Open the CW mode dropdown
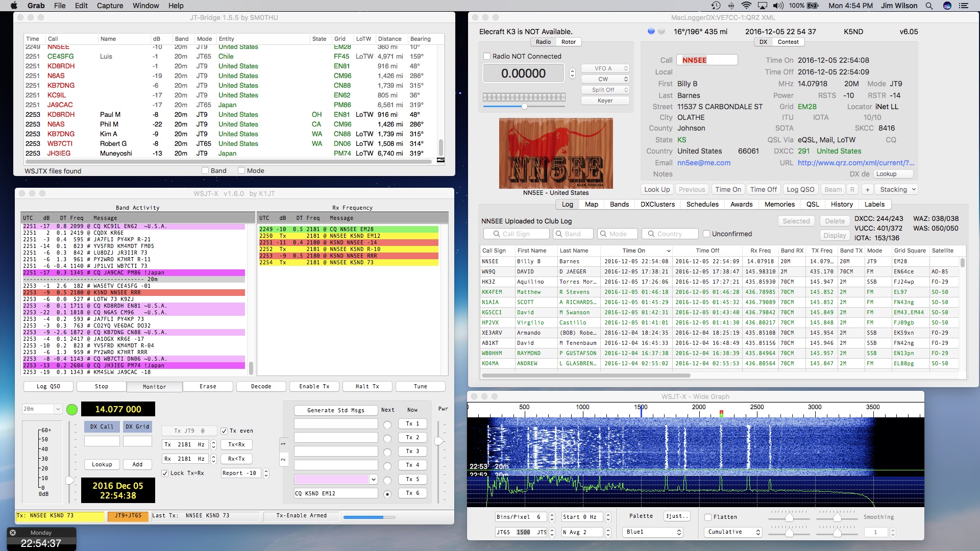980x551 pixels. 605,79
